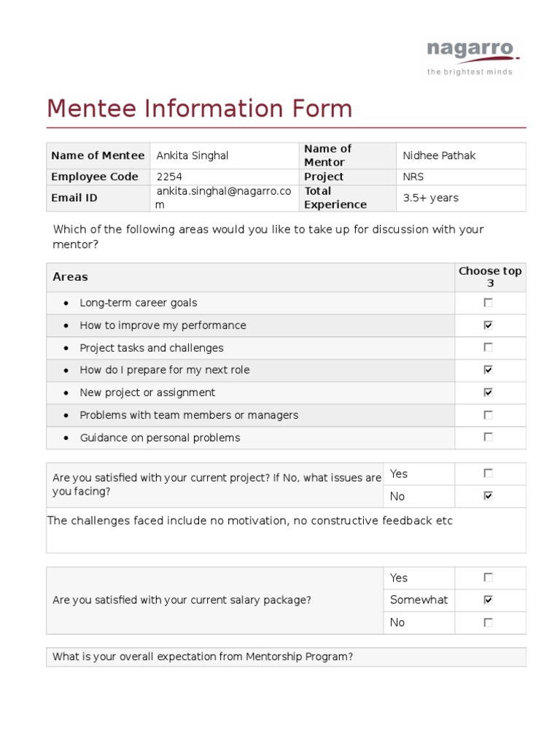Tick the Project tasks and challenges box
This screenshot has width=560, height=747.
(488, 348)
